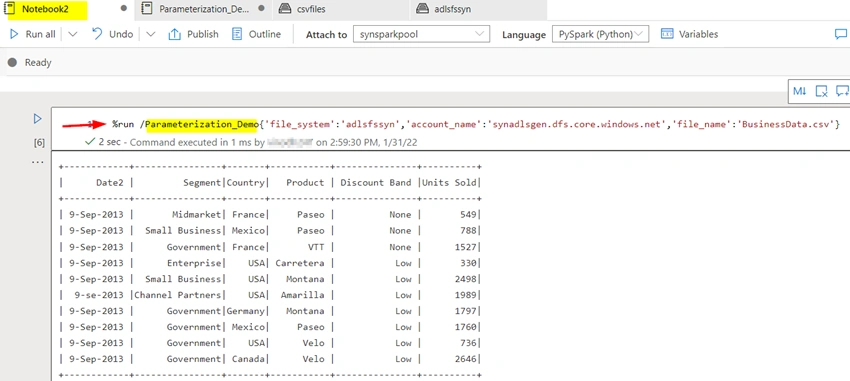Select the 9-se-2013 date cell
The width and height of the screenshot is (850, 381).
tap(100, 295)
